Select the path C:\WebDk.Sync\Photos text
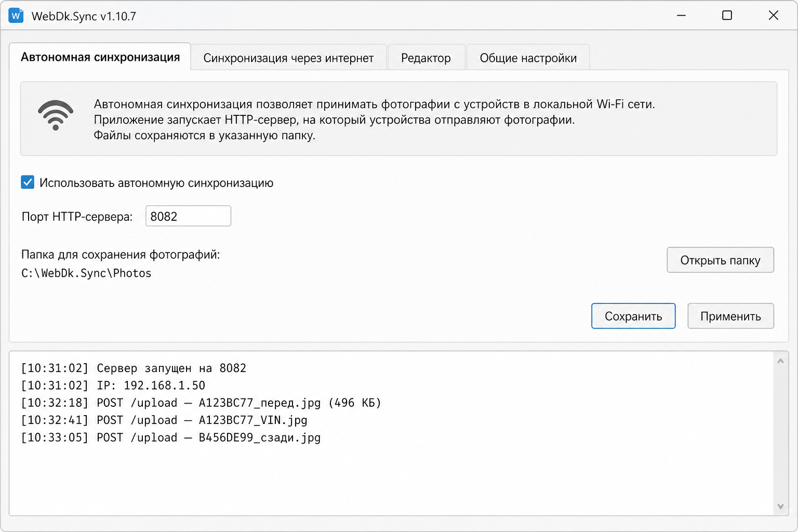The height and width of the screenshot is (532, 798). click(86, 273)
